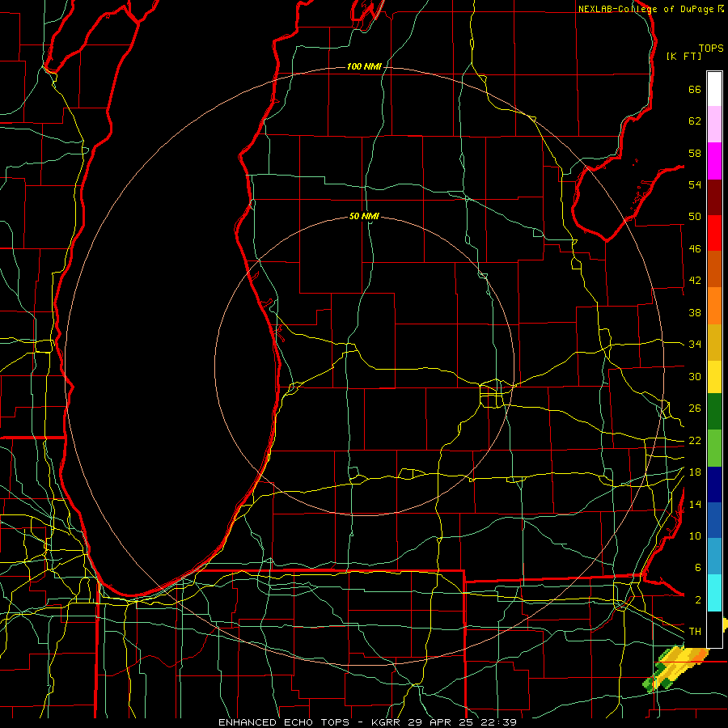The width and height of the screenshot is (728, 728).
Task: Click the '50' scale value in the legend
Action: (695, 217)
